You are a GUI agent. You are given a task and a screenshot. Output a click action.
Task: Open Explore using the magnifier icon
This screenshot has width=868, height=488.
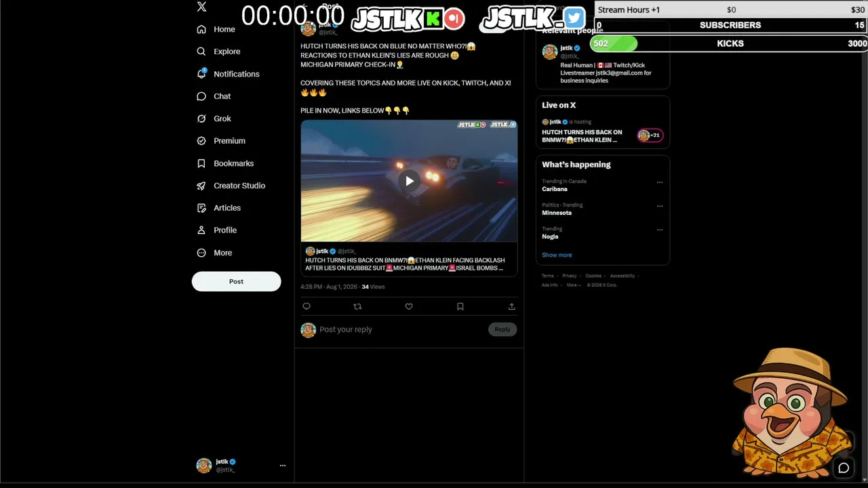click(201, 52)
